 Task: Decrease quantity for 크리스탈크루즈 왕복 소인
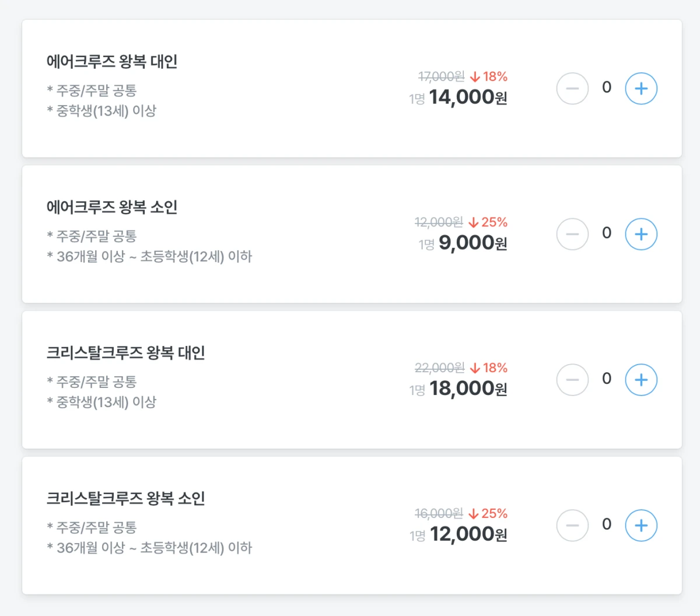click(x=572, y=525)
